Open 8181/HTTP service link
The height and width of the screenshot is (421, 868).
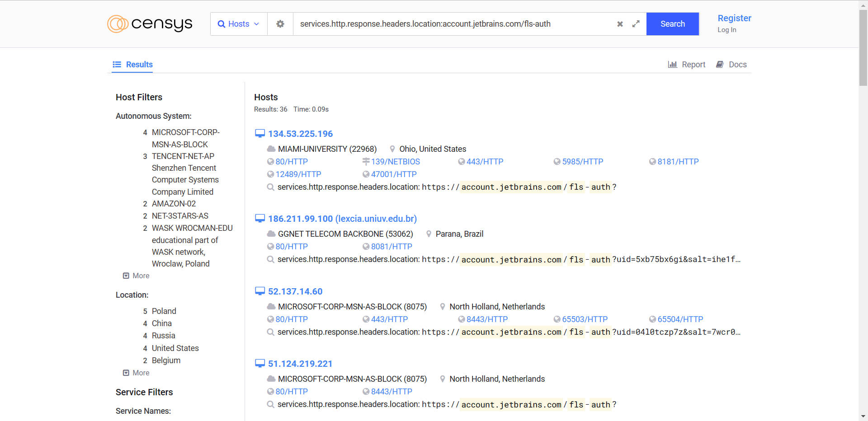coord(678,162)
